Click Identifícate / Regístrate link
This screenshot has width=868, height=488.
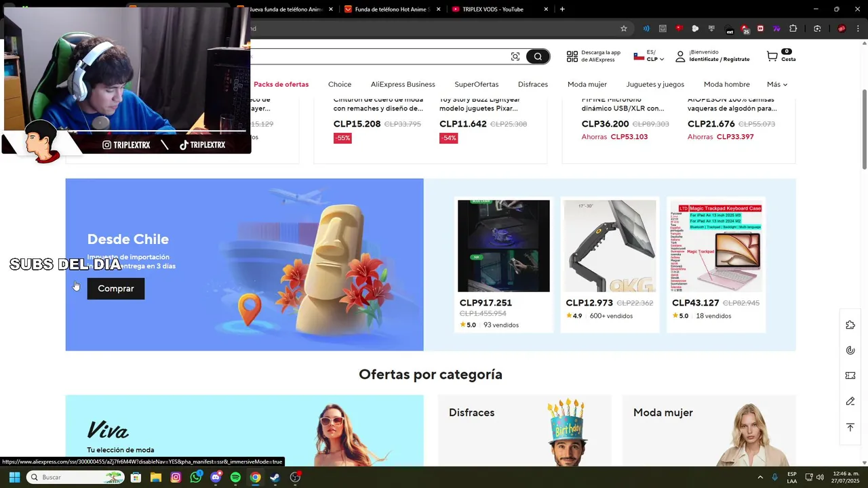point(719,60)
